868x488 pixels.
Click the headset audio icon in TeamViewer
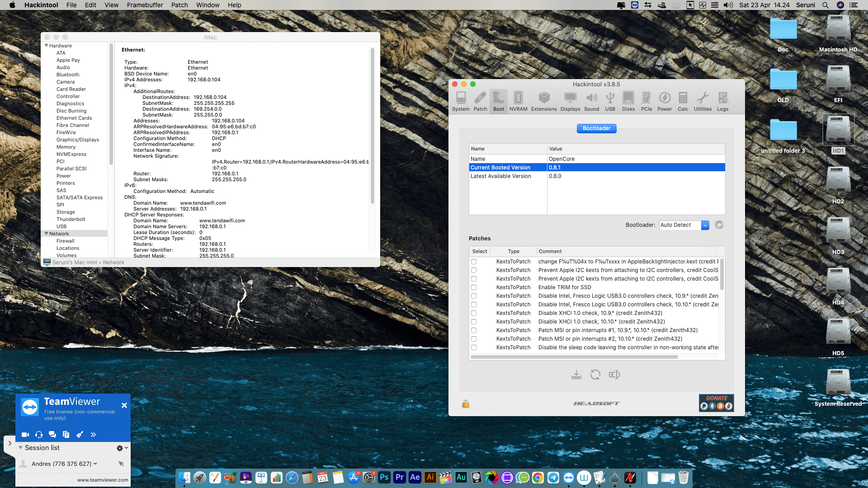tap(39, 435)
